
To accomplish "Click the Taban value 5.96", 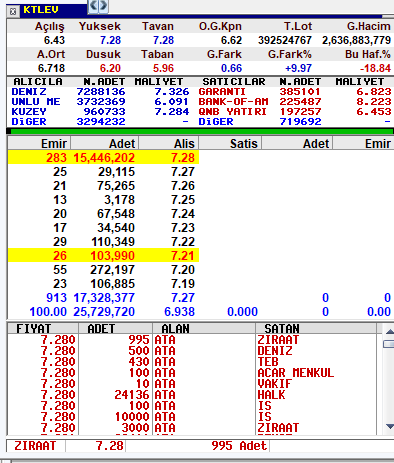I will point(163,68).
